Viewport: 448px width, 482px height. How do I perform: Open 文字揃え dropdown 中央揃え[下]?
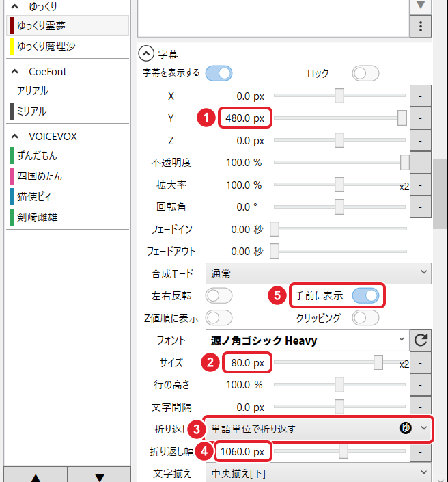318,473
